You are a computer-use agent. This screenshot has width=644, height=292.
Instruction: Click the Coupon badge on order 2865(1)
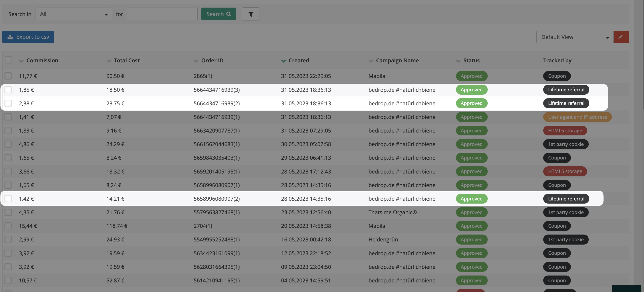pyautogui.click(x=557, y=76)
